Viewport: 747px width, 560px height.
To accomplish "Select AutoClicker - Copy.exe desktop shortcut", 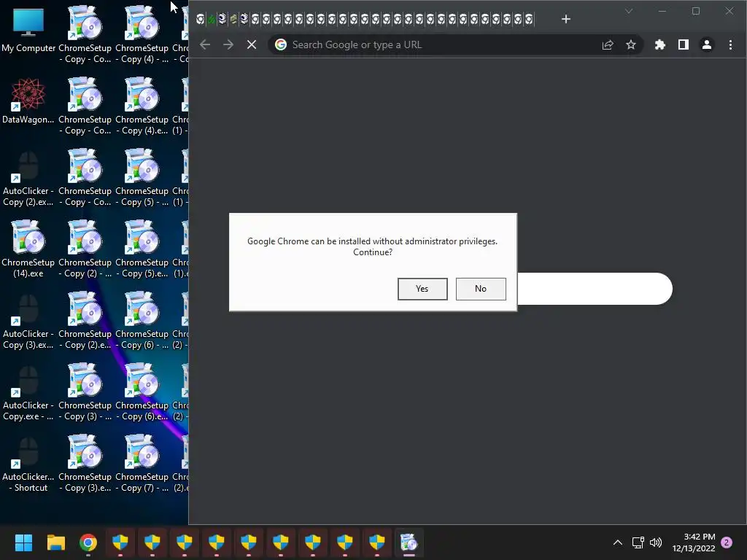I will 28,393.
